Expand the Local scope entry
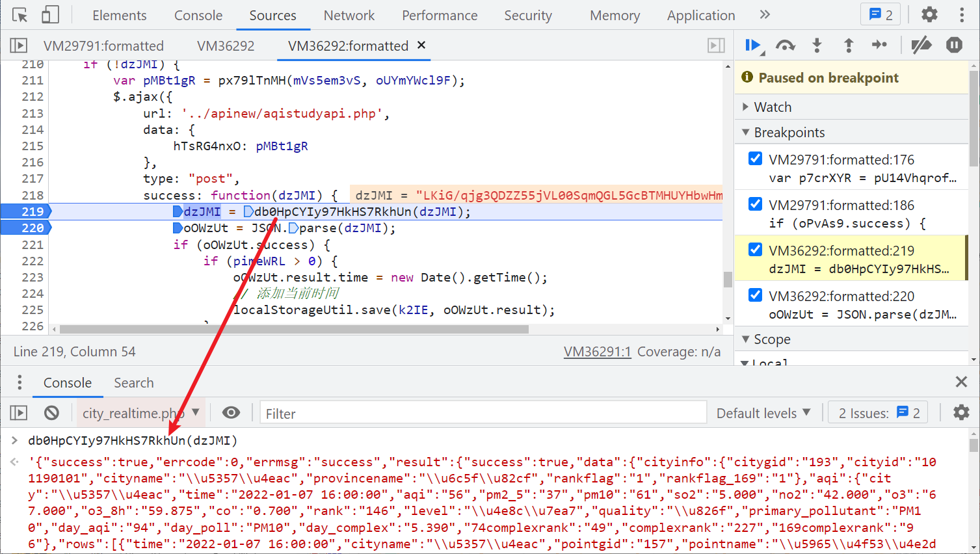 click(x=746, y=363)
